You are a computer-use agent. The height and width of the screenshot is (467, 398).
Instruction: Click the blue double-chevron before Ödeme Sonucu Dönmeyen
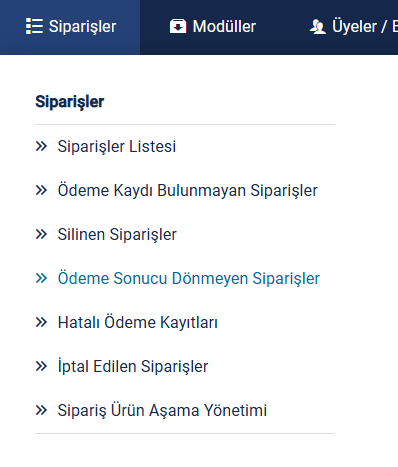pyautogui.click(x=41, y=278)
